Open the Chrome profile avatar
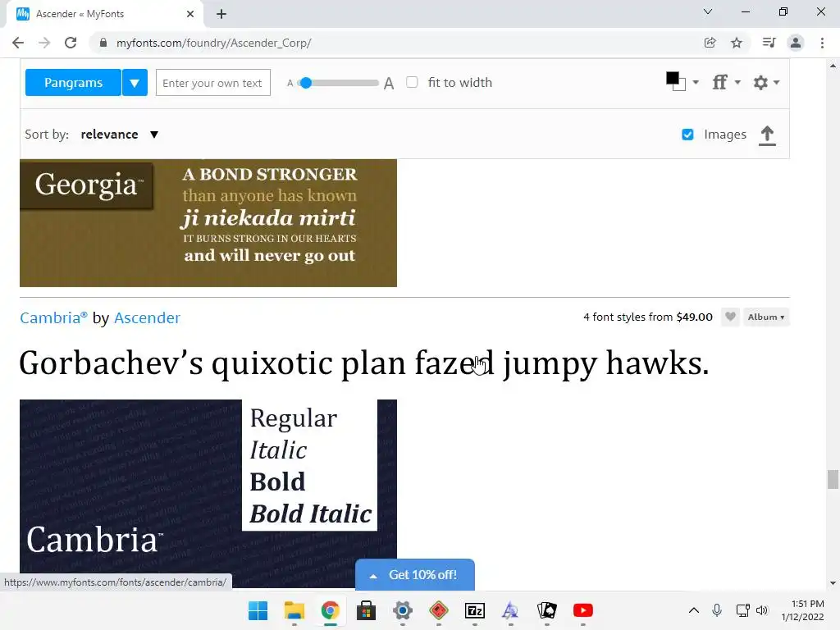The height and width of the screenshot is (630, 840). 796,43
